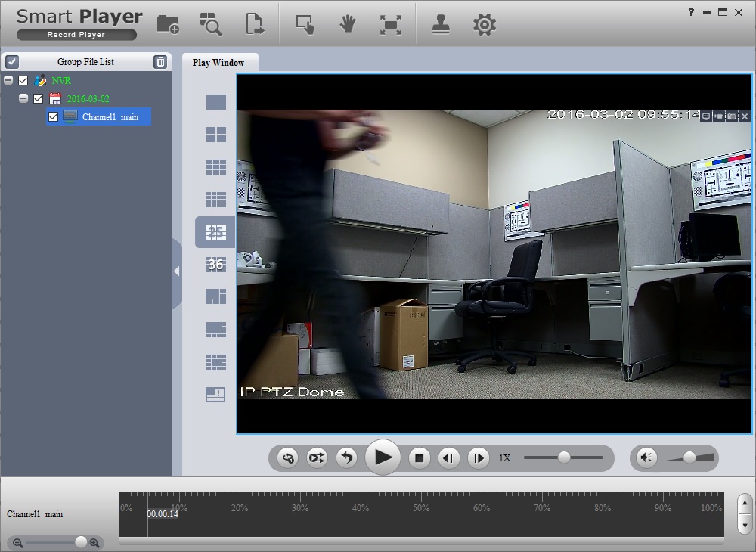Open the file search tool
This screenshot has height=552, width=756.
(210, 24)
